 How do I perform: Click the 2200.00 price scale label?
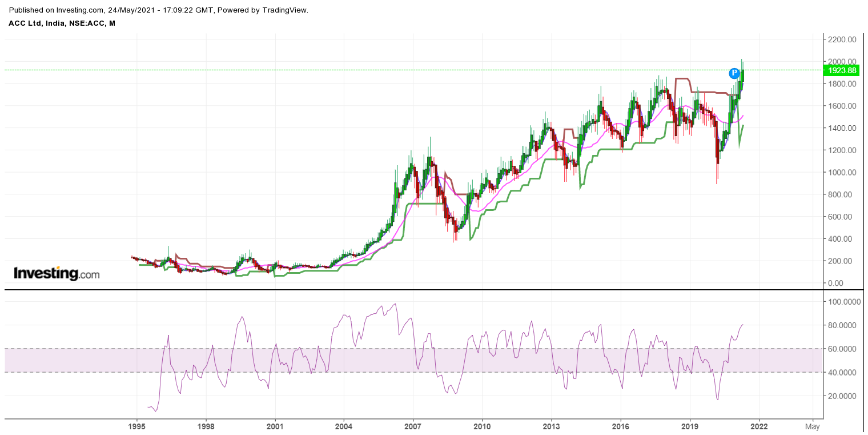pyautogui.click(x=843, y=39)
